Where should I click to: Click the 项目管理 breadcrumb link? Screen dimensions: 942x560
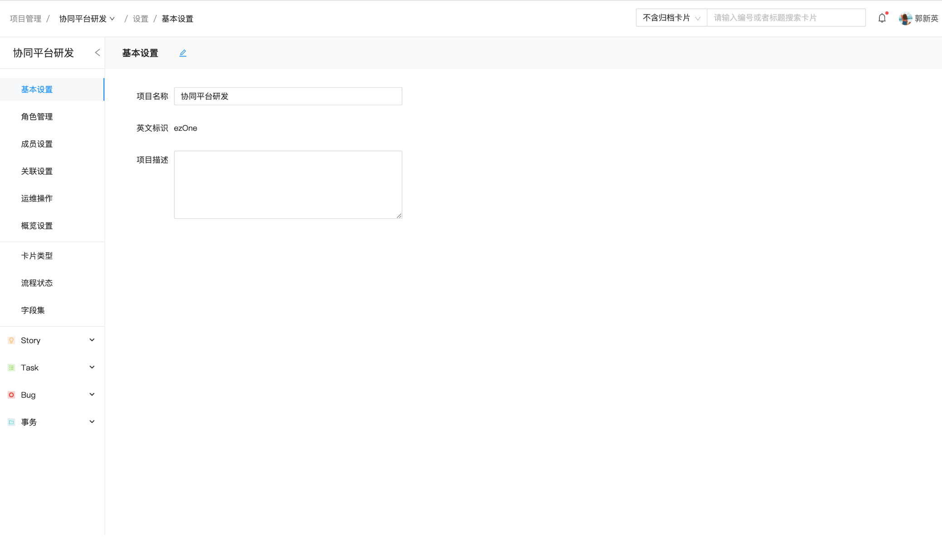tap(25, 19)
